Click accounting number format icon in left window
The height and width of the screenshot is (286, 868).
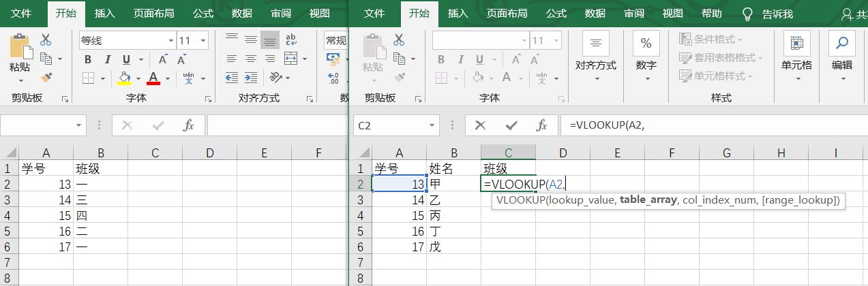(x=333, y=59)
